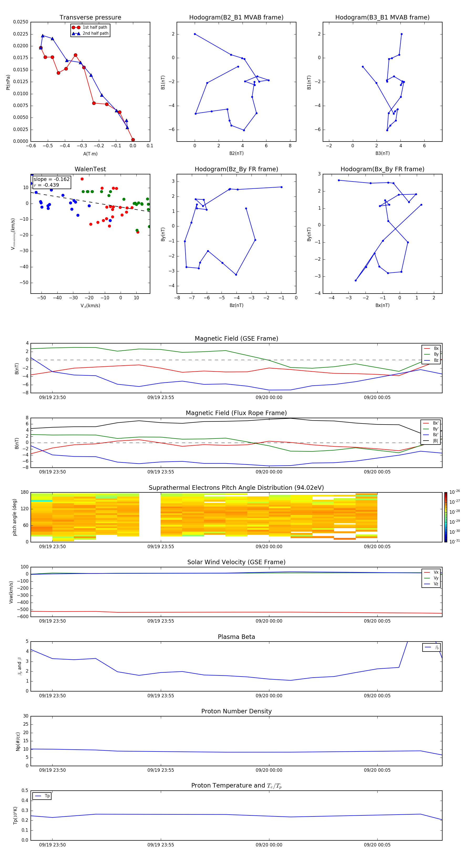Image resolution: width=473 pixels, height=868 pixels.
Task: Click 'Proton Temperature and Te/Tp' title
Action: click(236, 785)
